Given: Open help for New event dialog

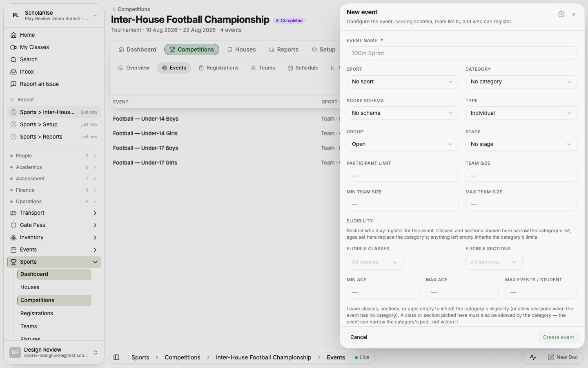Looking at the screenshot, I should [561, 14].
